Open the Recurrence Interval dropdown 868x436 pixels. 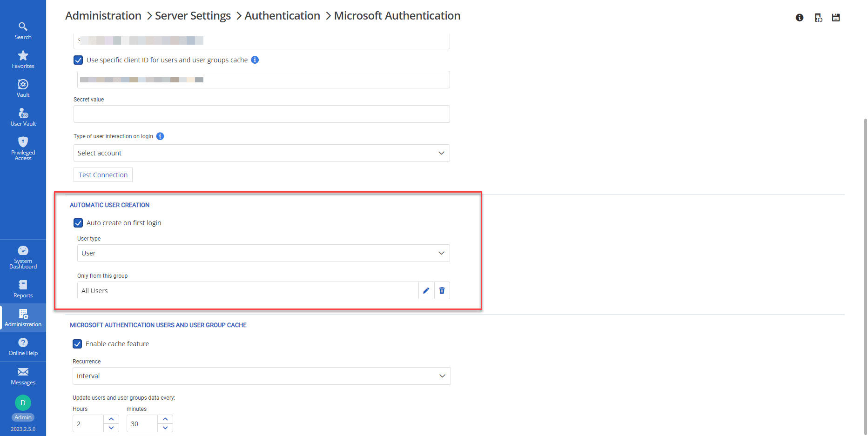(x=261, y=376)
